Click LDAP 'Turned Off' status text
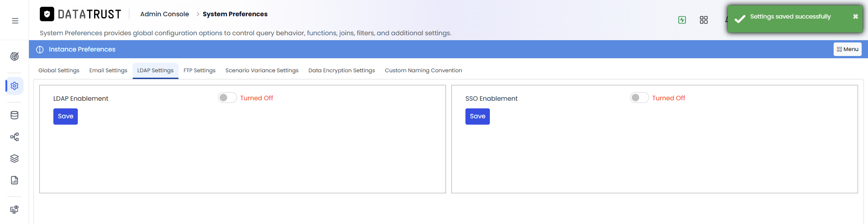868x224 pixels. tap(256, 98)
